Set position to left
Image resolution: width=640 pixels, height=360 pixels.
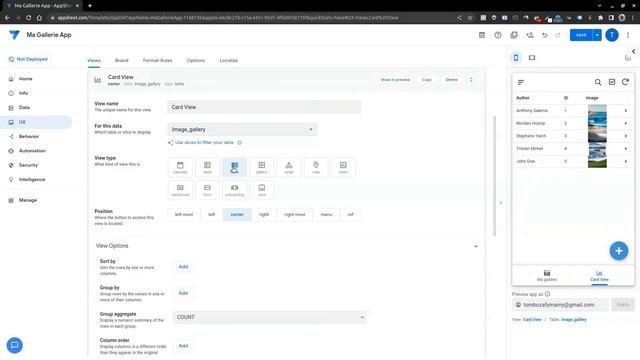click(211, 214)
